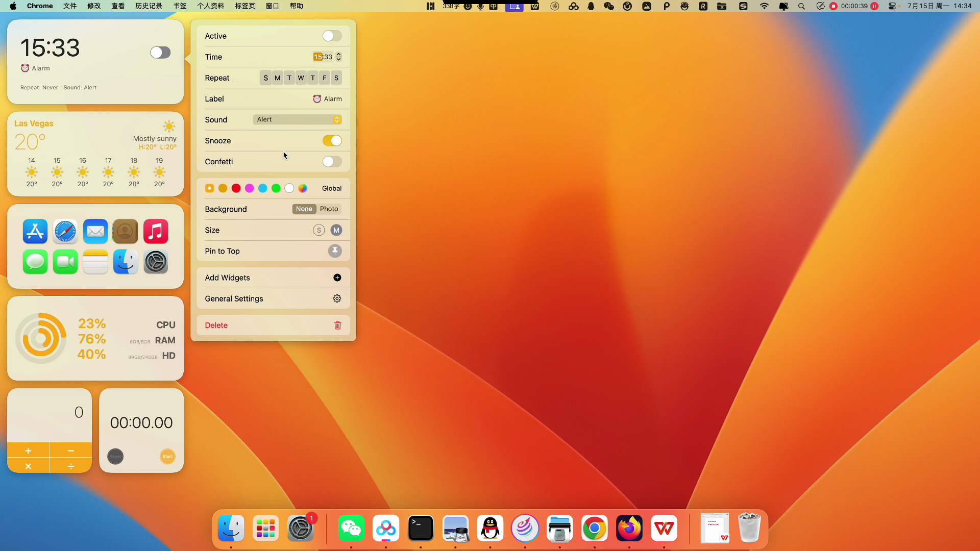Launch Safari from the dock
Image resolution: width=980 pixels, height=551 pixels.
click(65, 232)
